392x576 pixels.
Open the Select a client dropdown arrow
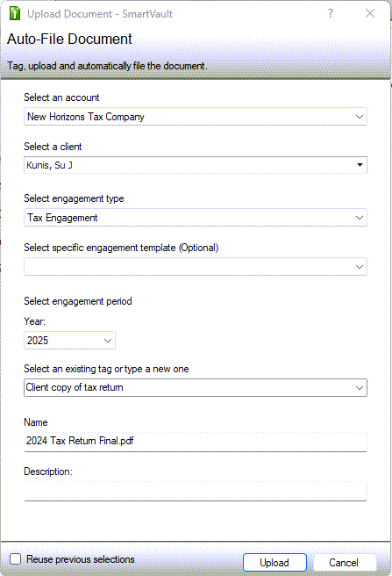(360, 165)
